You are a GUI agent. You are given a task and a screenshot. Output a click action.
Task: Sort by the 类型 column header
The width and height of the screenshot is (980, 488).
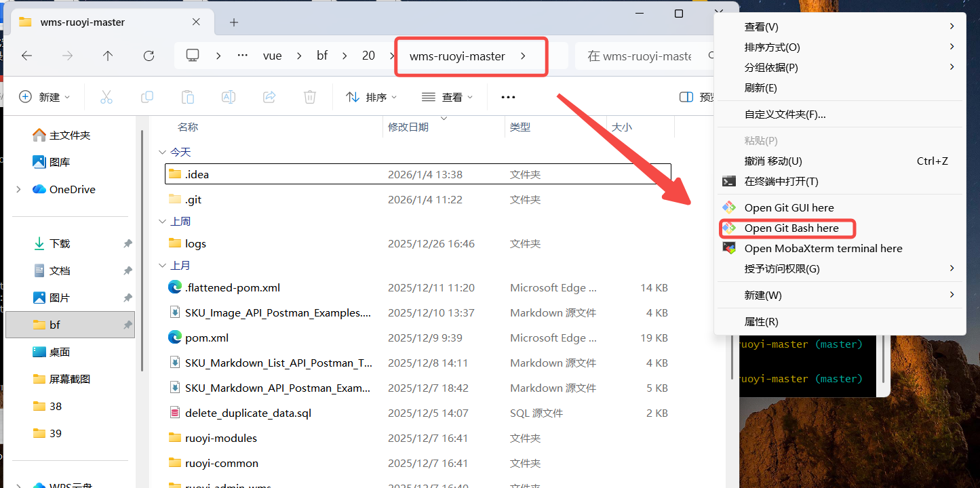click(x=520, y=127)
